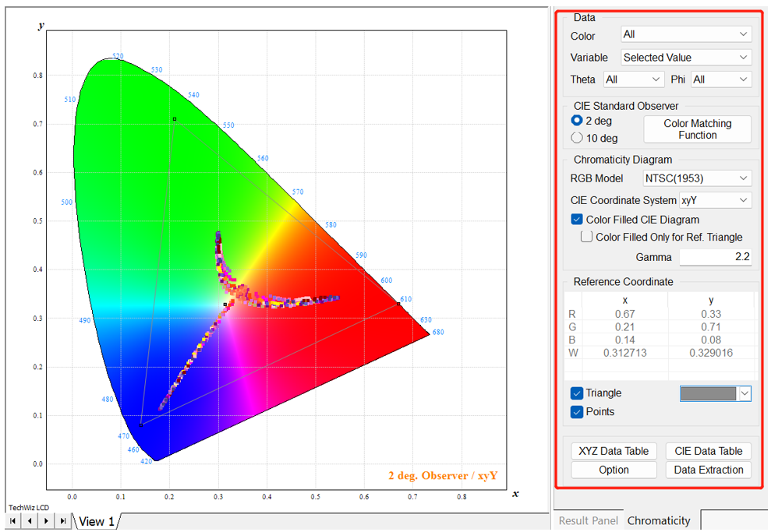Open the RGB Model NTSC(1953) dropdown

click(697, 178)
